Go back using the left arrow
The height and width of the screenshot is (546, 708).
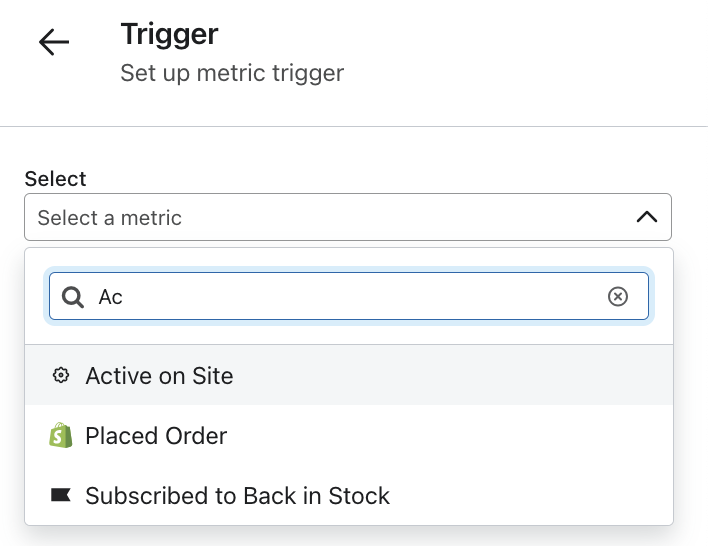54,42
